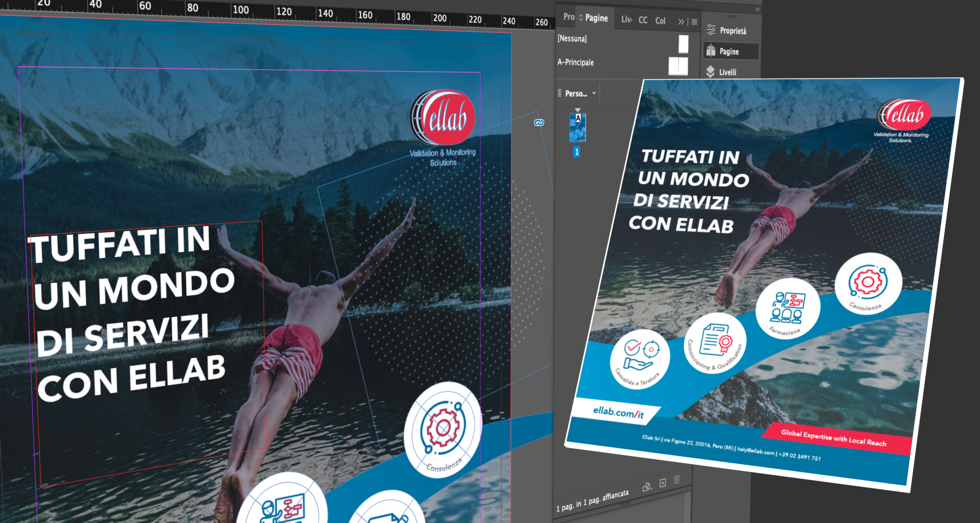Click the section marker triangle above page 1
980x523 pixels.
(x=578, y=110)
